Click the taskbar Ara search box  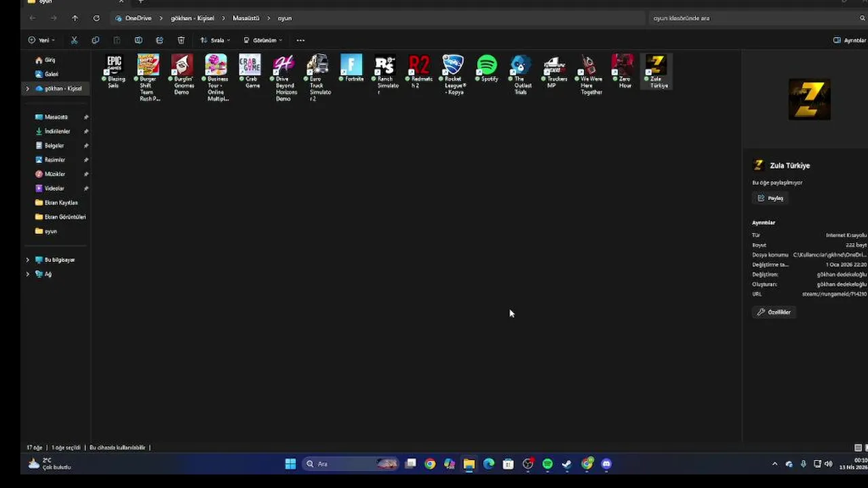pos(351,464)
